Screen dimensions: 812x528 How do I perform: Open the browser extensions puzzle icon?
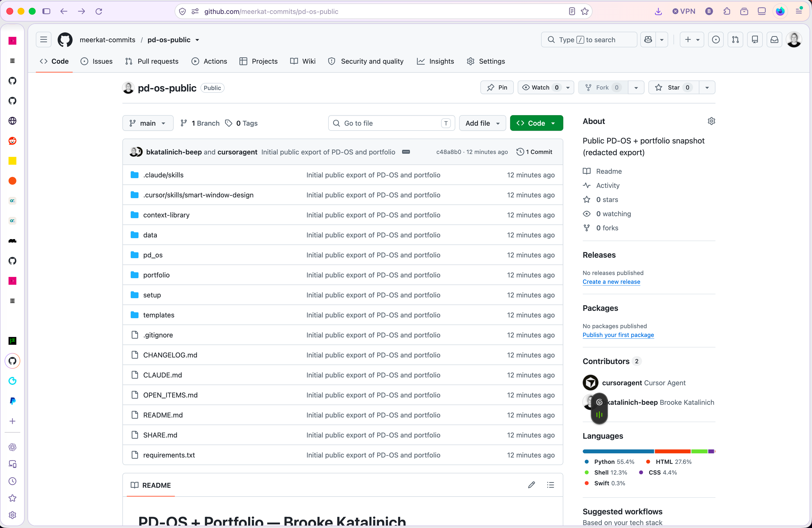click(727, 11)
